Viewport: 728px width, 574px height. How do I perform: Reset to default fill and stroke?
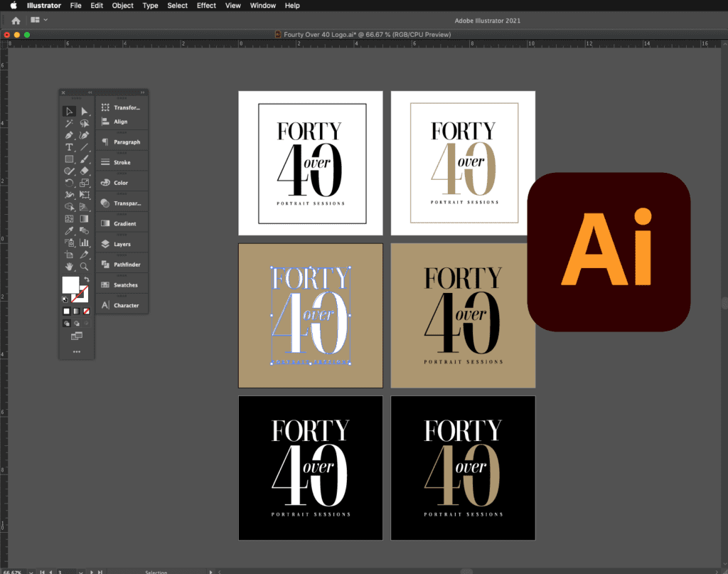coord(65,299)
